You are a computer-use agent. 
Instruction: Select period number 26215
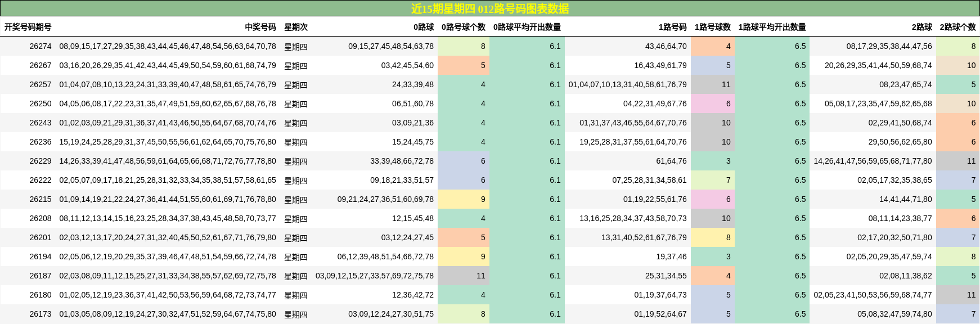tap(41, 199)
